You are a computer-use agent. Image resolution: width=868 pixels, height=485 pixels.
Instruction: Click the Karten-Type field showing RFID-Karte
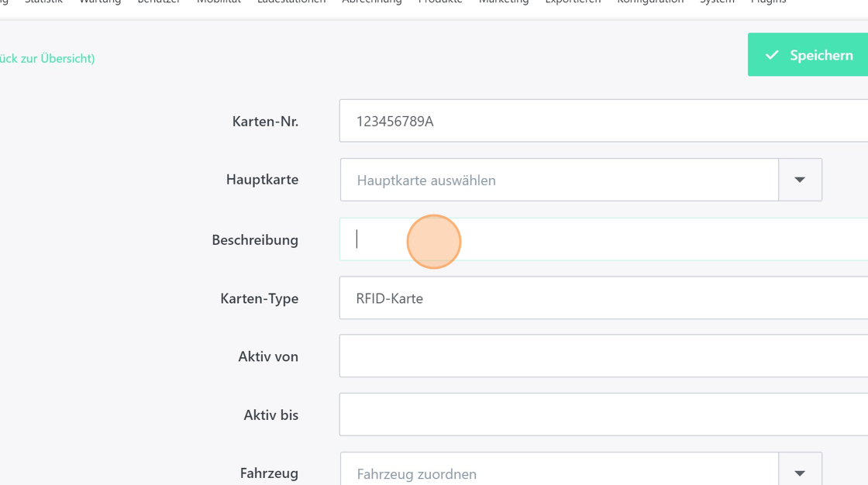coord(603,298)
